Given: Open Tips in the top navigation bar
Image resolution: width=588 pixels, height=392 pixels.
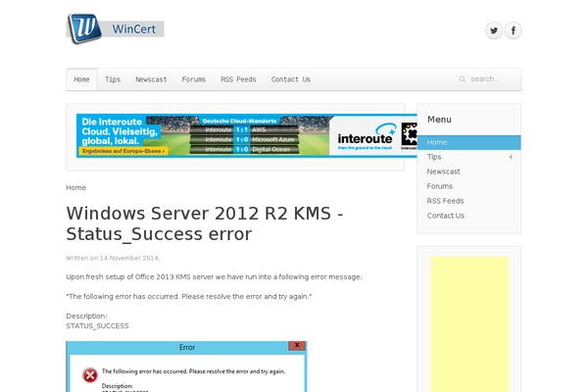Looking at the screenshot, I should 113,79.
